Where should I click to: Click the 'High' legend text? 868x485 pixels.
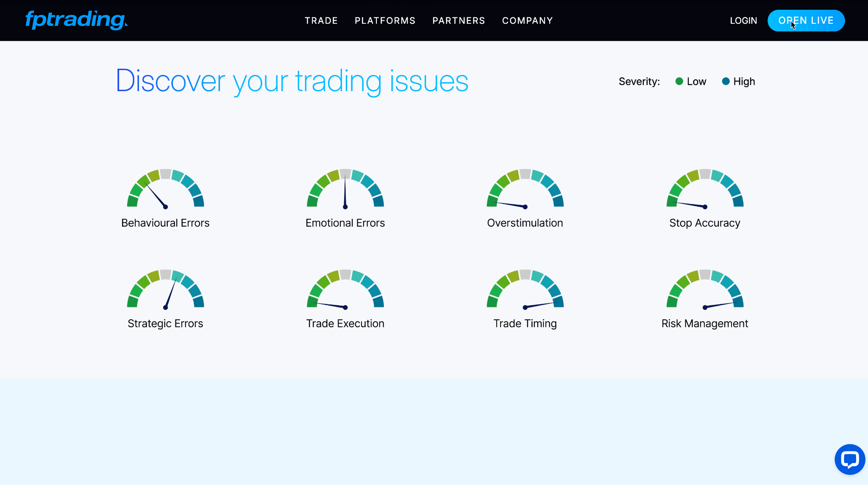coord(744,81)
